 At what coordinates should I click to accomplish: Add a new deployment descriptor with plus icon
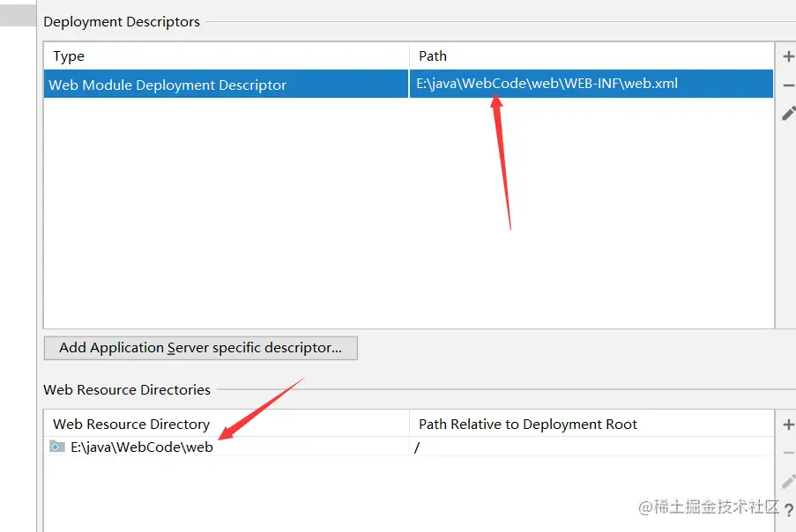tap(788, 56)
